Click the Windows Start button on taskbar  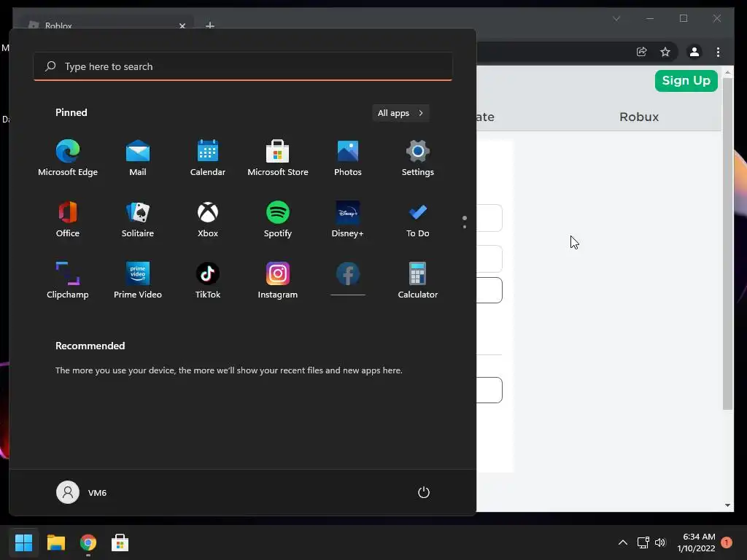coord(24,542)
